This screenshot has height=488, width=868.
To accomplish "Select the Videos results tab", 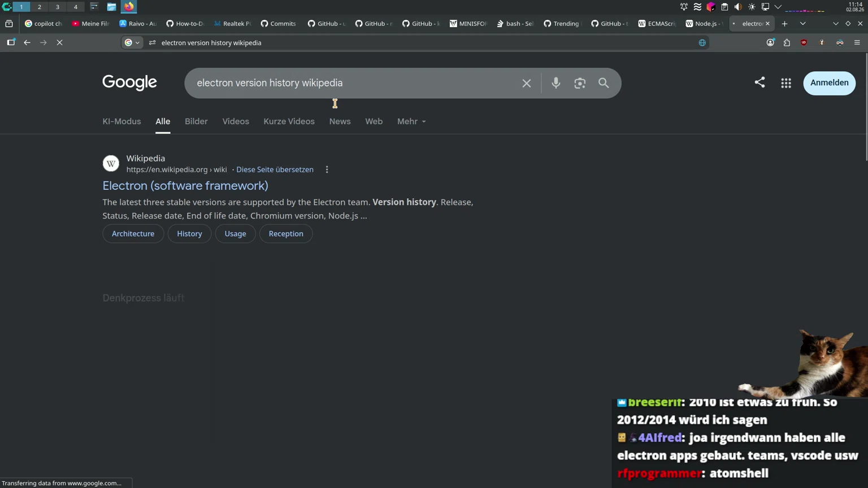I will (236, 121).
